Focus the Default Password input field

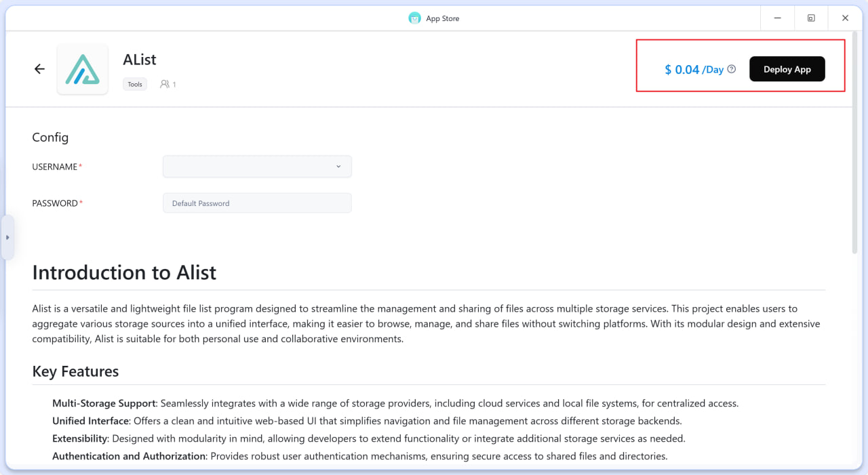pos(257,203)
